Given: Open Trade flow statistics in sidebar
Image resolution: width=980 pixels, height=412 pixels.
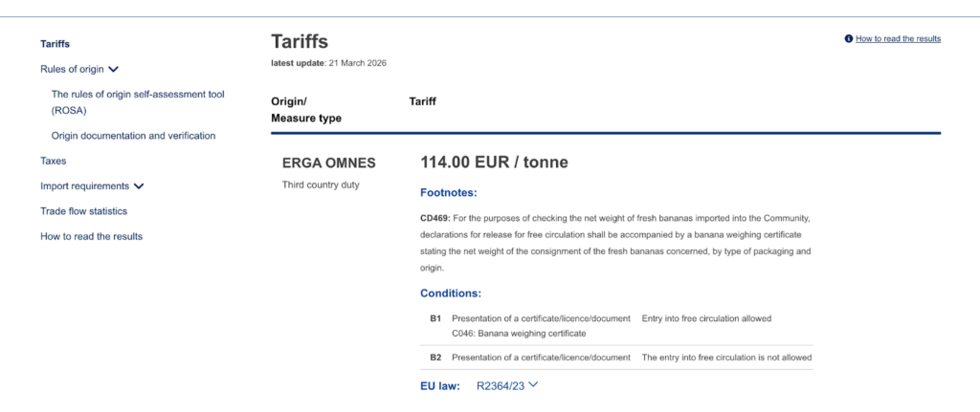Looking at the screenshot, I should (84, 211).
